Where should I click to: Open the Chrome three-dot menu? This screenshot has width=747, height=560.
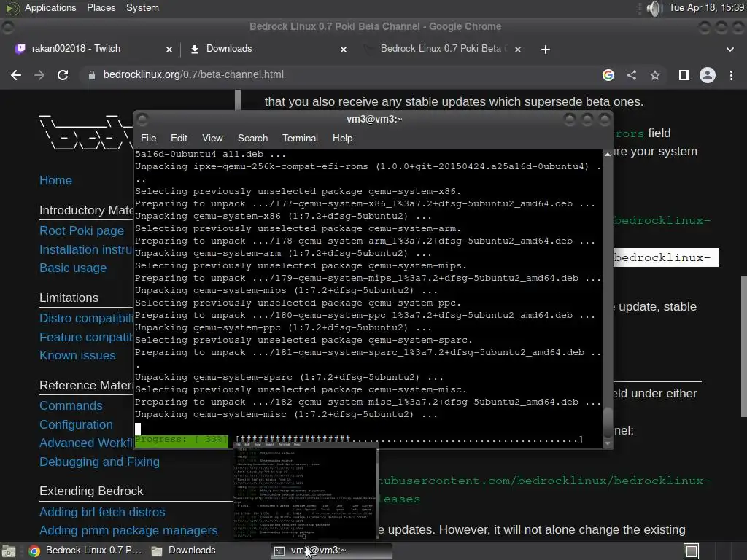coord(731,75)
